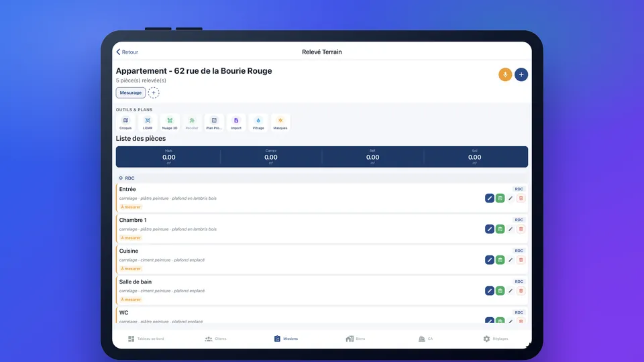This screenshot has width=644, height=362.
Task: Go back with the Retour button
Action: [127, 52]
